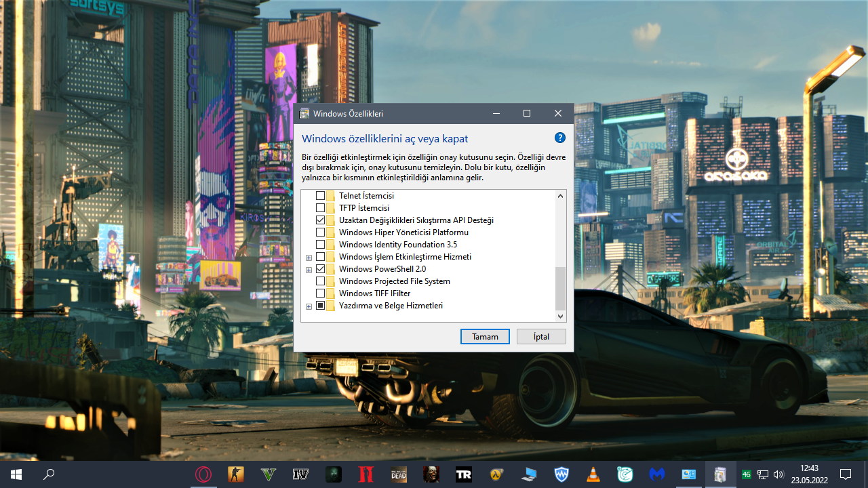
Task: Toggle Yazdırma ve Belge Hizmetleri checkbox
Action: (x=320, y=306)
